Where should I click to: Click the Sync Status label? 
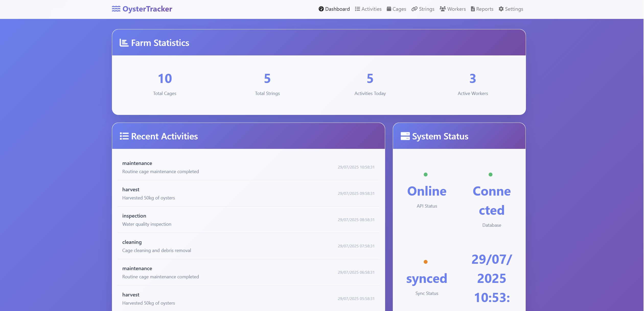click(x=427, y=293)
